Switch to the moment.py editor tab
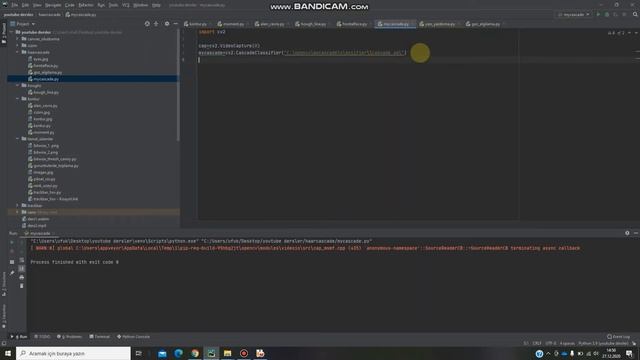The image size is (640, 360). coord(231,24)
